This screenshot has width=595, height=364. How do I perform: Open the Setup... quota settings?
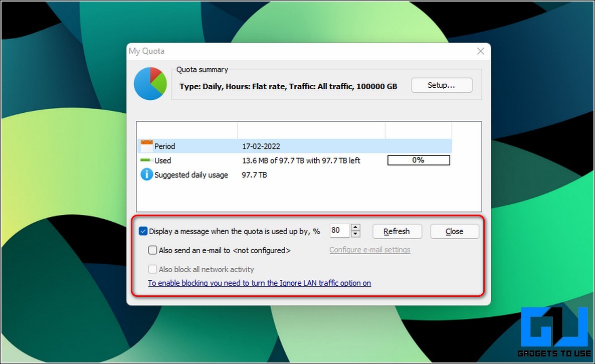[442, 85]
